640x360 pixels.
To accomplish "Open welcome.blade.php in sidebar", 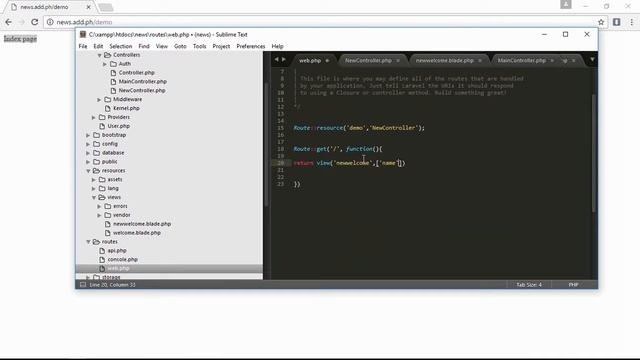I will coord(137,233).
